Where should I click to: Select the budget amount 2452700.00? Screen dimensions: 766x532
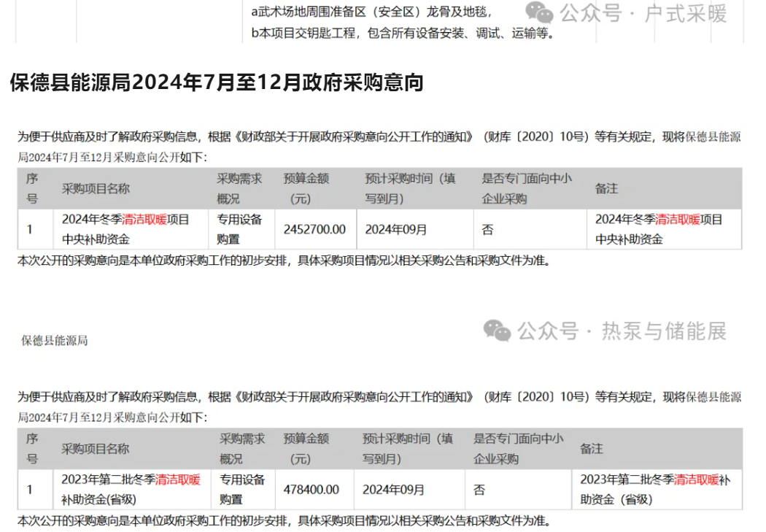coord(314,229)
